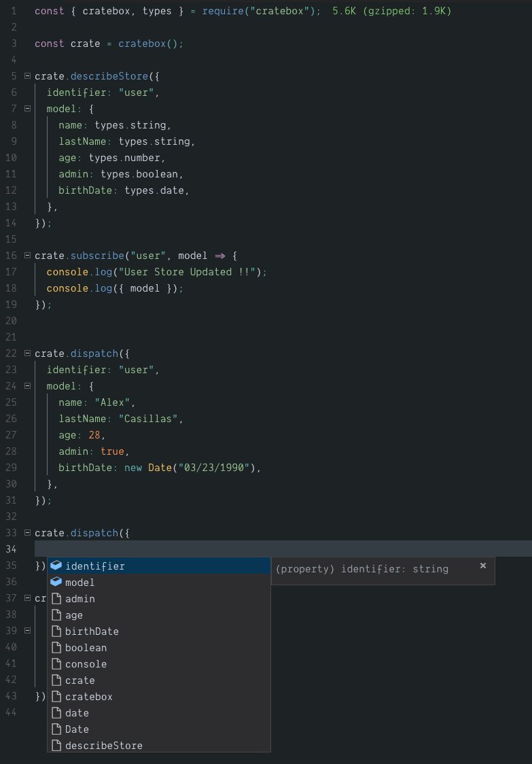Choose capitalized 'Date' suggestion
The image size is (532, 764).
(x=159, y=729)
